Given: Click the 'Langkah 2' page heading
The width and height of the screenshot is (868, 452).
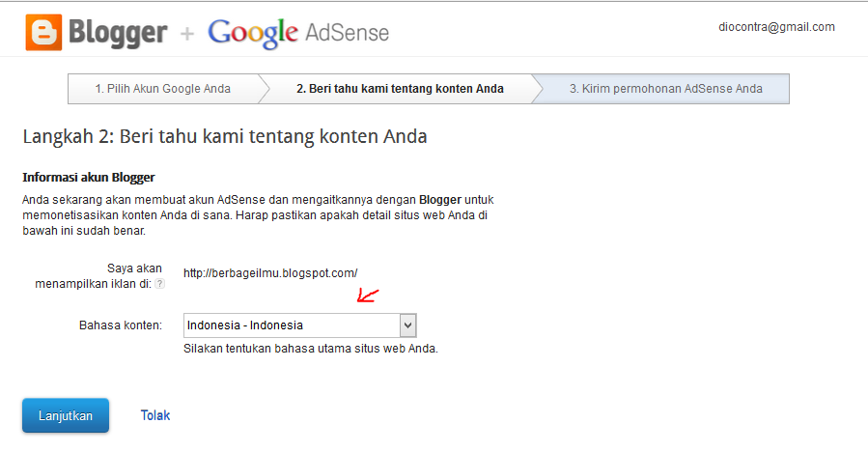Looking at the screenshot, I should point(225,137).
